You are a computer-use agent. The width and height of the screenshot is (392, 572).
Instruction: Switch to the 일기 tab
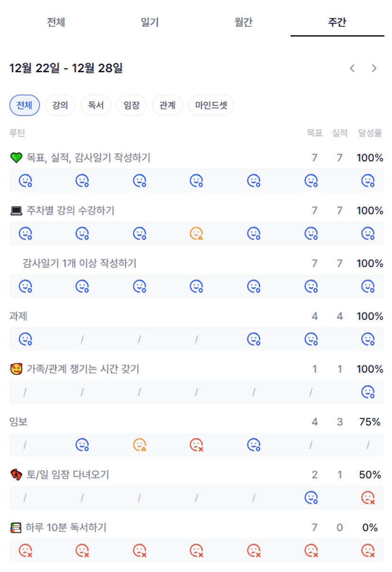150,22
